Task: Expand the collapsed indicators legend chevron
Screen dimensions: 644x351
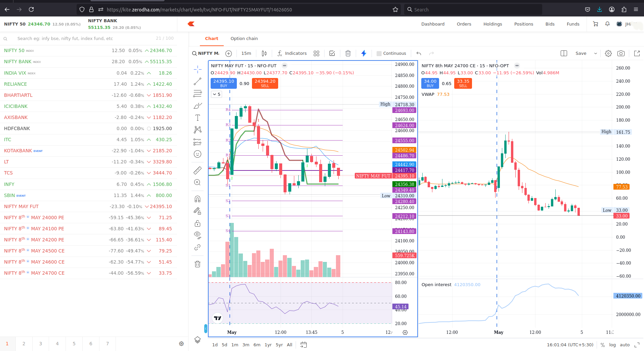Action: coord(216,94)
